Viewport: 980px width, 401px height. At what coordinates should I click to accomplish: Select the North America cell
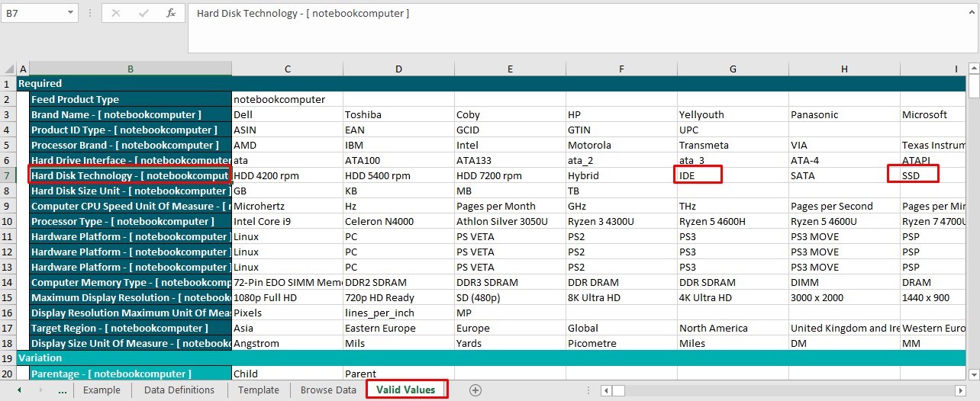733,328
